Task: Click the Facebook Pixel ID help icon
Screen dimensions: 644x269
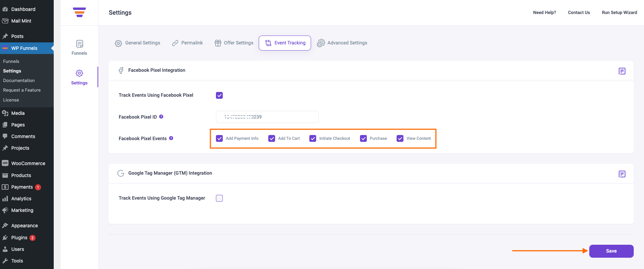Action: 161,117
